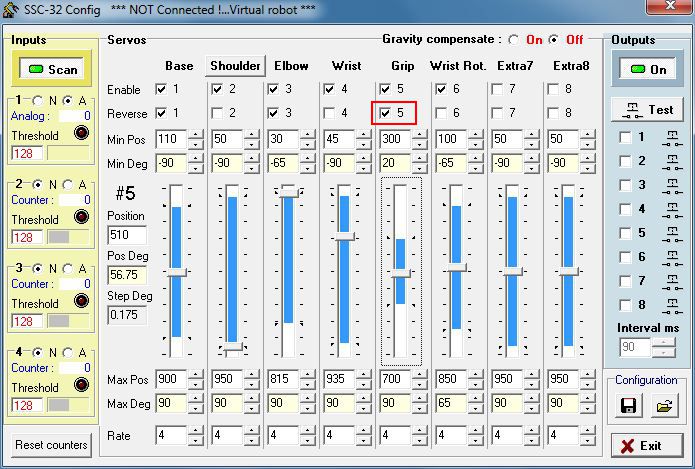This screenshot has height=469, width=695.
Task: Click Extra8 Rate spinner arrows
Action: (587, 436)
